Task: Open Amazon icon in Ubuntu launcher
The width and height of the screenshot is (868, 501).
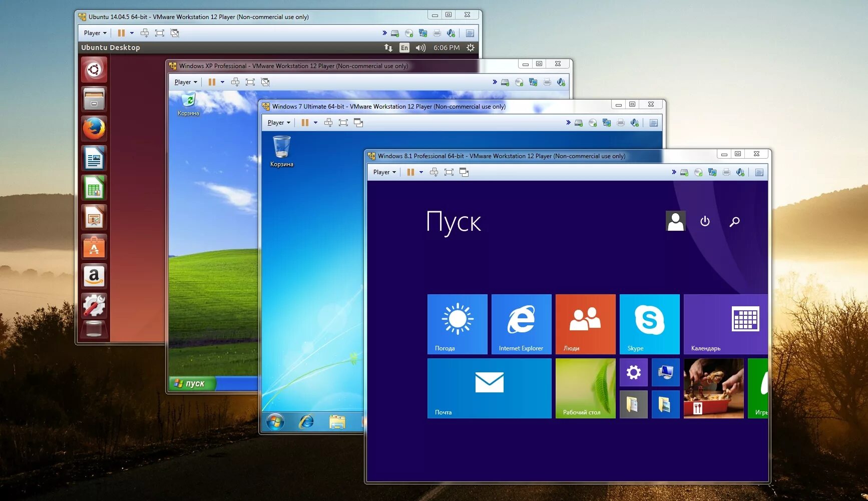Action: 94,276
